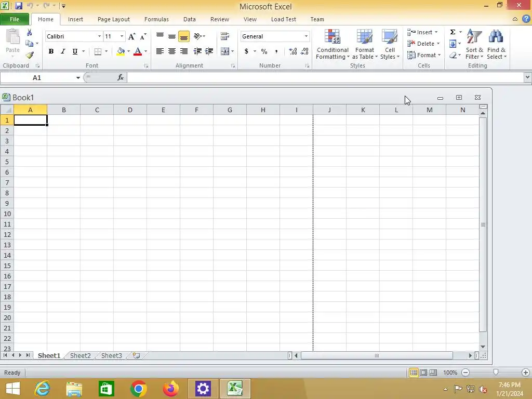Click AutoSum sigma icon
The image size is (532, 399).
pos(453,32)
